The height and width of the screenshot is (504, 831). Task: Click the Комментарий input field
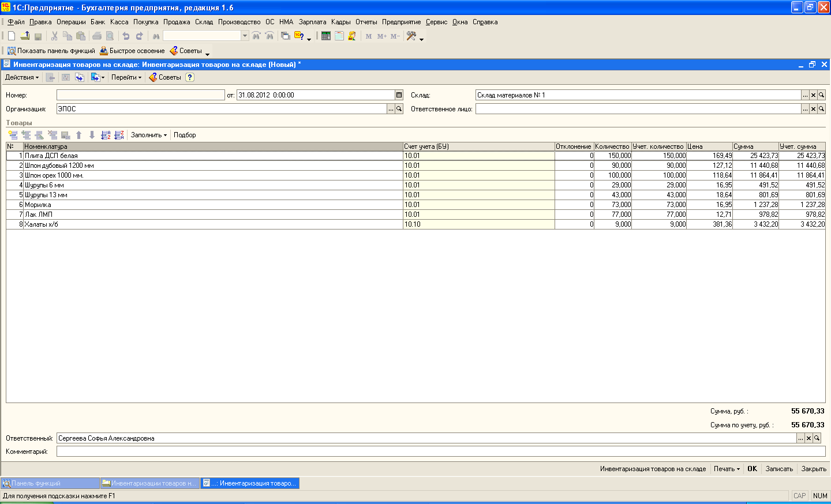[441, 452]
